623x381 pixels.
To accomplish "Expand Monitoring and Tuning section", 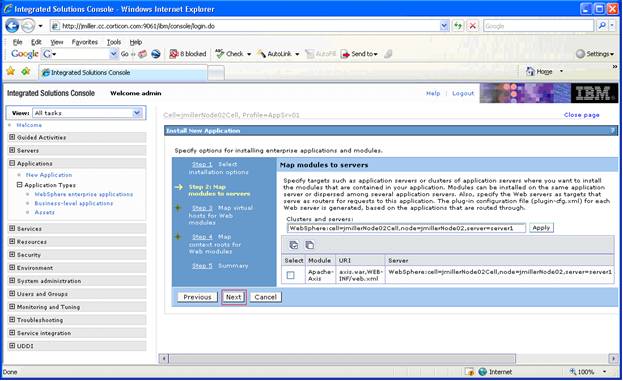I will tap(12, 307).
